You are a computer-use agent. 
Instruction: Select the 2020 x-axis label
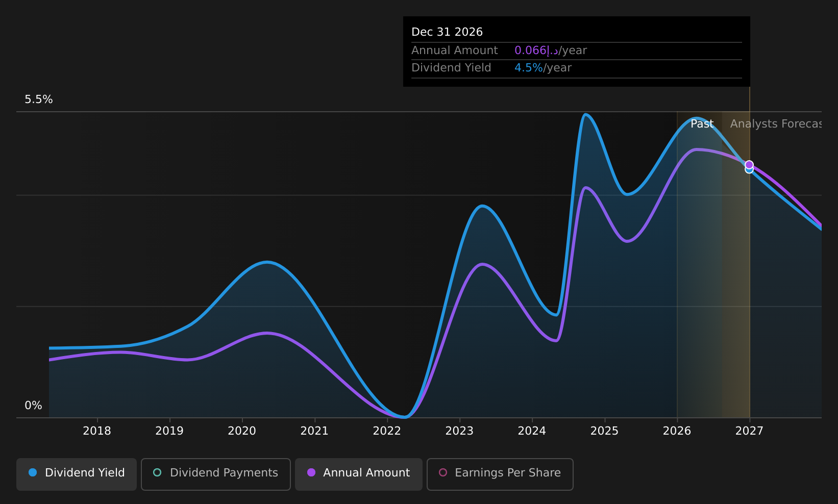coord(242,431)
